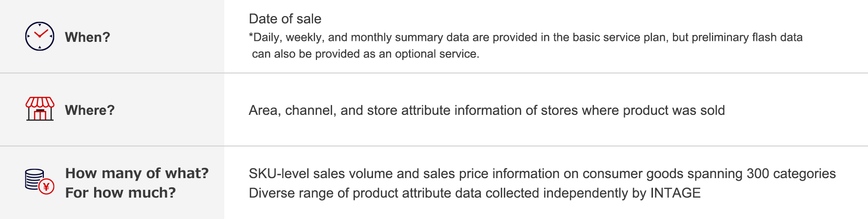Click the coin stack yen icon
This screenshot has width=868, height=219.
click(39, 182)
